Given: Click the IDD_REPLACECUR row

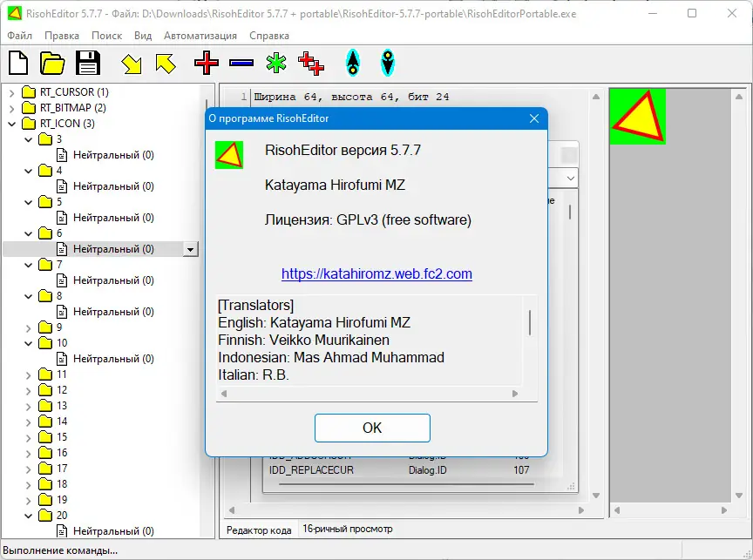Looking at the screenshot, I should point(398,470).
